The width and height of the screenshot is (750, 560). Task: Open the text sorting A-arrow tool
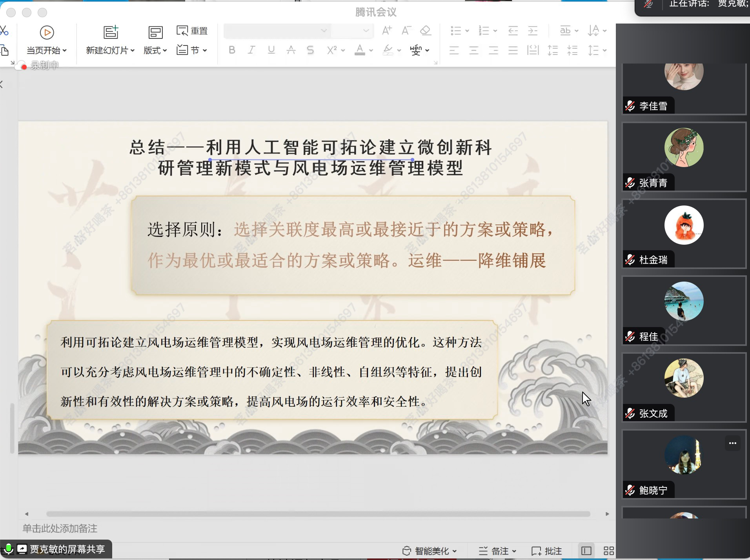pos(593,31)
